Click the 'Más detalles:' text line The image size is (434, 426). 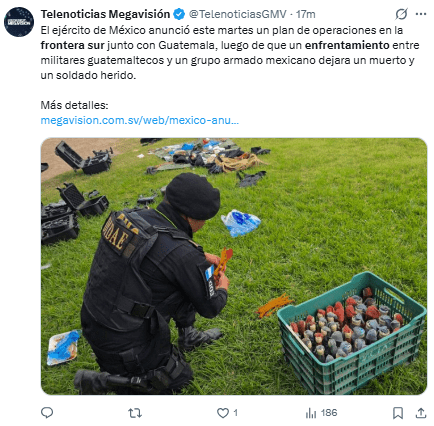pyautogui.click(x=74, y=105)
